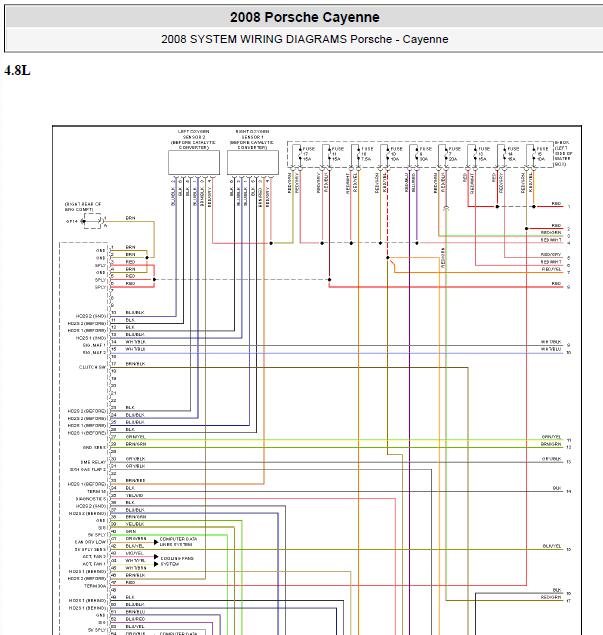Click the "BLK/YEL" label at right connector 15
The height and width of the screenshot is (635, 603).
pyautogui.click(x=552, y=546)
